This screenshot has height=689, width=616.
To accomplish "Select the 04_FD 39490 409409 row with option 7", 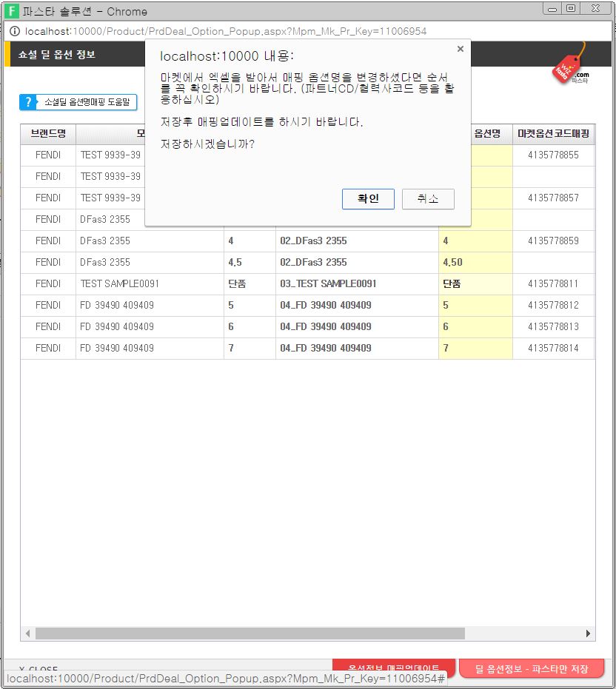I will point(326,348).
